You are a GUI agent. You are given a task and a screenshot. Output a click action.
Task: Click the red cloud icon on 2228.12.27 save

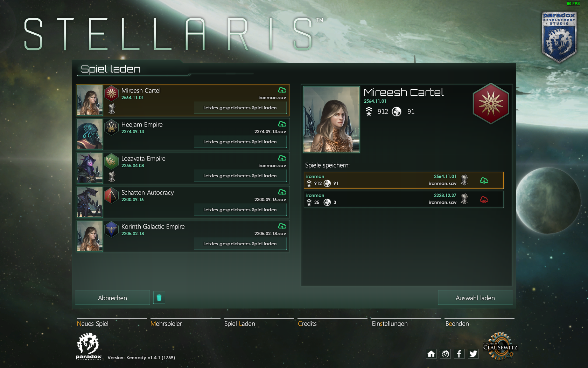484,199
